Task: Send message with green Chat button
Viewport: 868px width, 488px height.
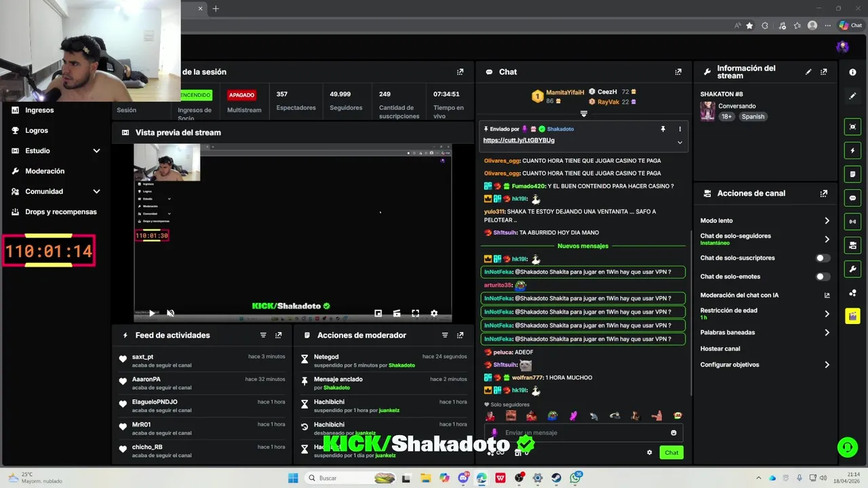Action: (x=671, y=452)
